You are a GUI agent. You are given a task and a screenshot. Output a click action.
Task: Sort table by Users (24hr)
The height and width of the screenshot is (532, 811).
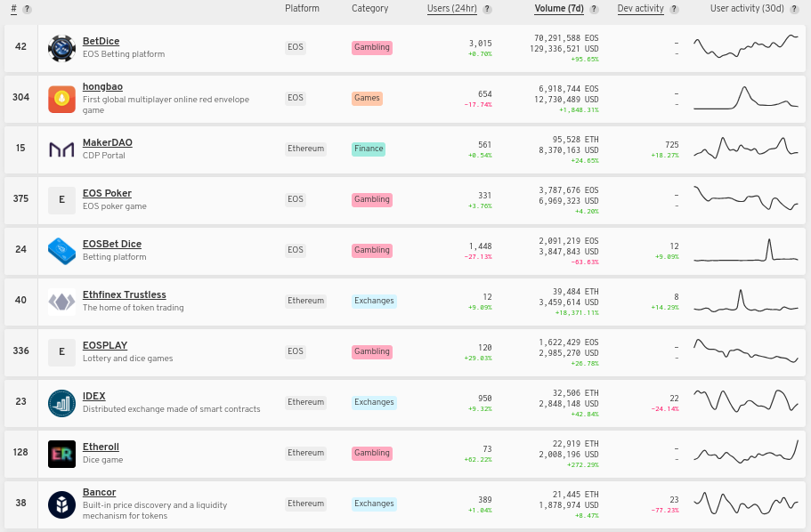(x=452, y=9)
